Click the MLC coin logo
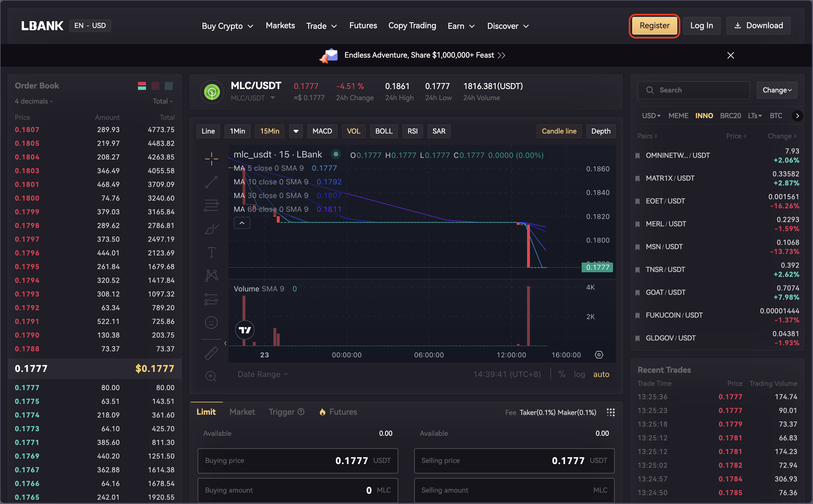813x504 pixels. pos(212,92)
